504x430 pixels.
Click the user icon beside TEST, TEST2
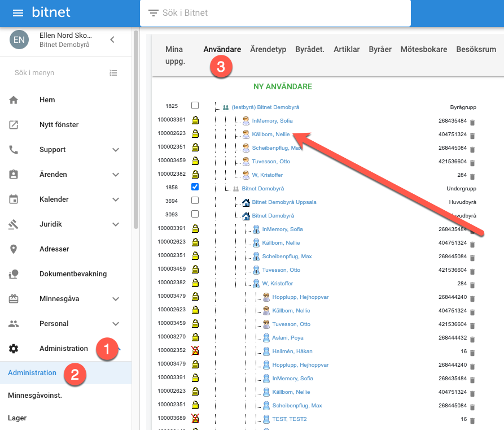[266, 419]
